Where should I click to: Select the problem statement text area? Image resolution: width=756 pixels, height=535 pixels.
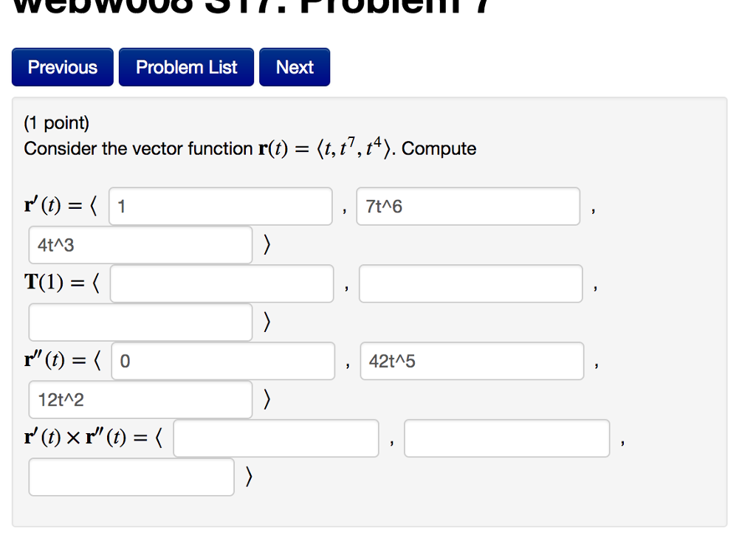click(x=250, y=148)
